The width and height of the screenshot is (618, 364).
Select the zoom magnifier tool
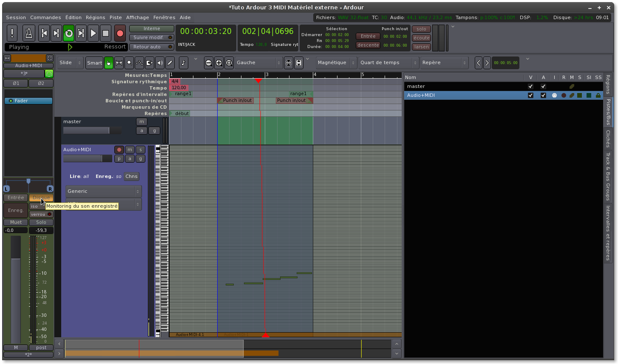click(x=129, y=63)
